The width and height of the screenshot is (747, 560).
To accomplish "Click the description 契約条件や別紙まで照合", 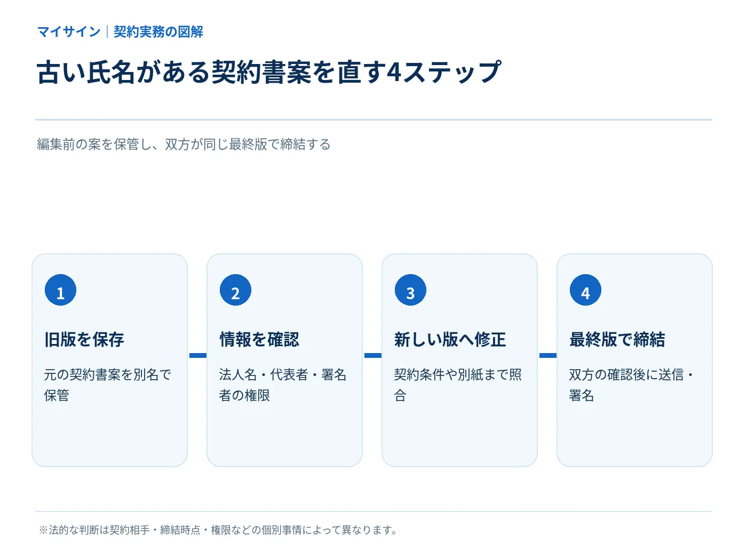I will pyautogui.click(x=458, y=385).
